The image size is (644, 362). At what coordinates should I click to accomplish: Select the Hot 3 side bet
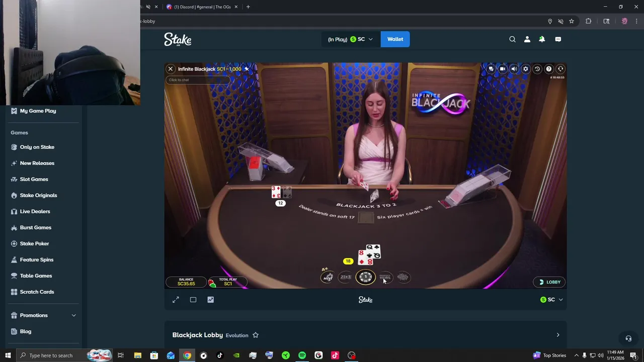pyautogui.click(x=328, y=277)
